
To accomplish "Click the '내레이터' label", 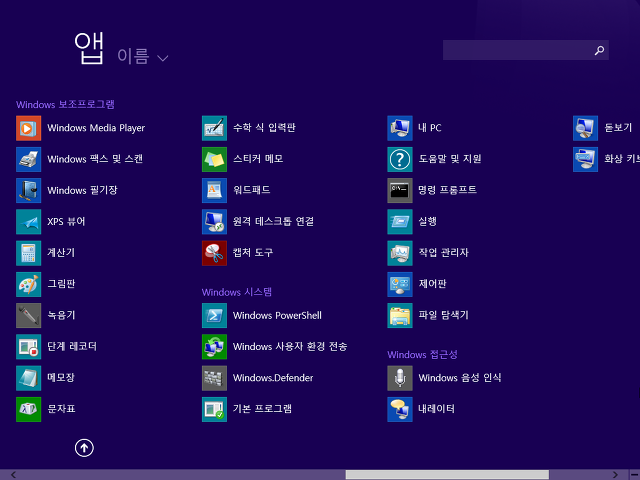I will click(436, 409).
